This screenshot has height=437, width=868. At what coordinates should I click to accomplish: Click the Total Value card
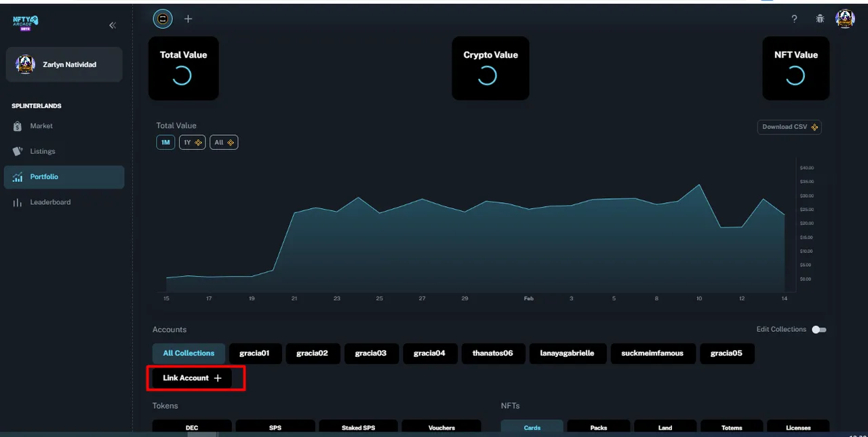(184, 69)
